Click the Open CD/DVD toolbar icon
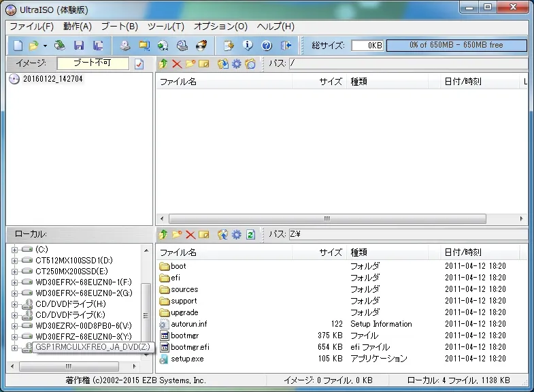 click(60, 46)
